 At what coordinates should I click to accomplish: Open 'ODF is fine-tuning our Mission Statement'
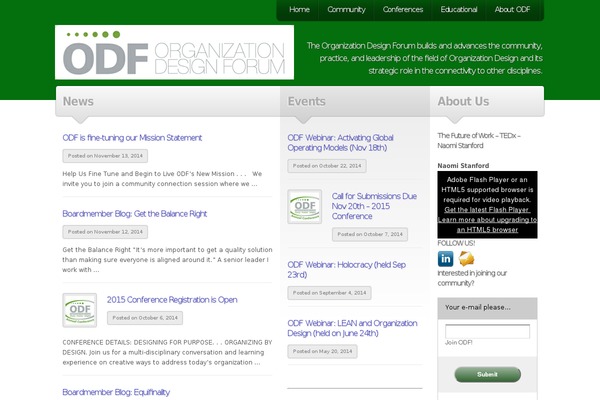point(132,138)
